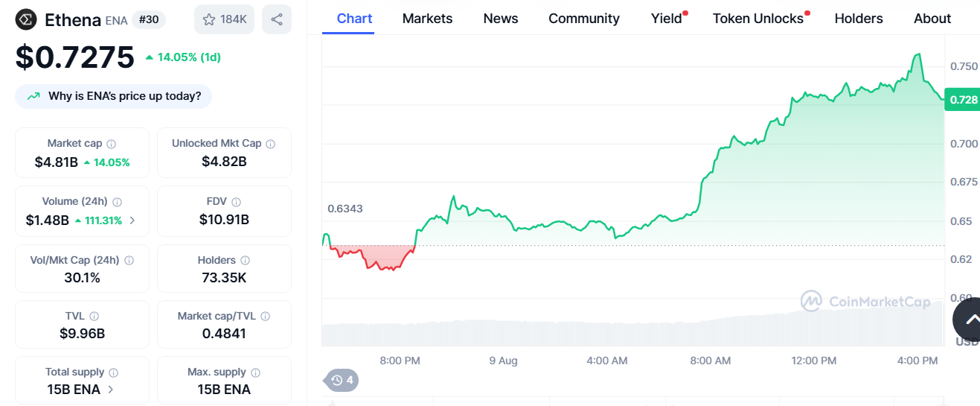Click the trend icon beside ENA price question
Image resolution: width=980 pixels, height=406 pixels.
pos(33,96)
